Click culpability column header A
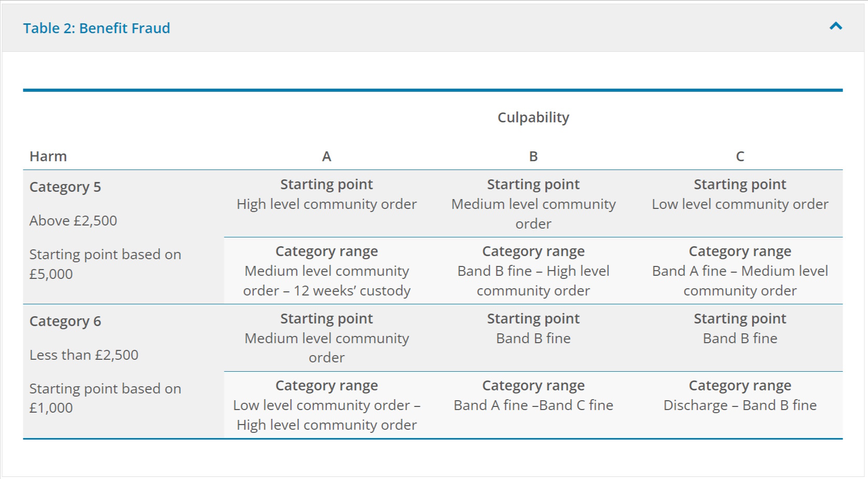 pos(326,156)
